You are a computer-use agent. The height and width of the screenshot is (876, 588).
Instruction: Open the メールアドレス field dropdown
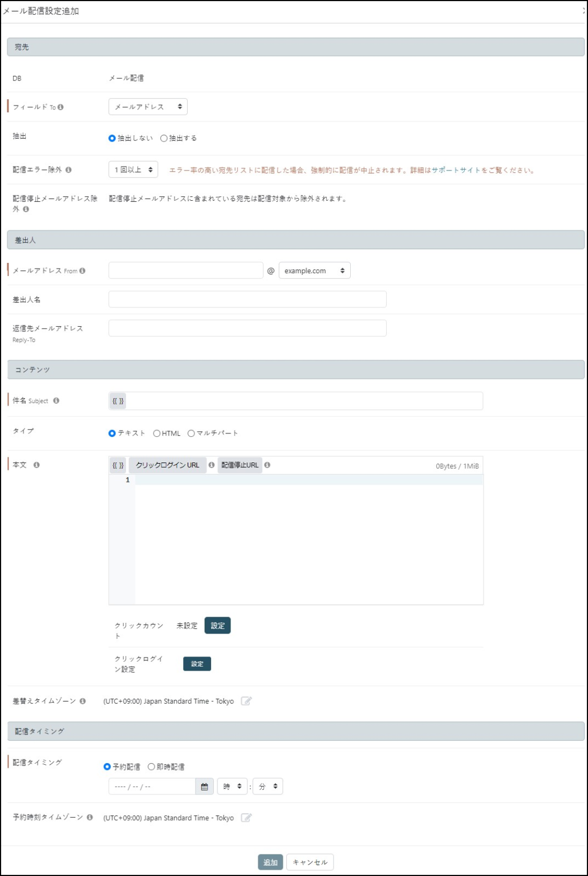148,107
